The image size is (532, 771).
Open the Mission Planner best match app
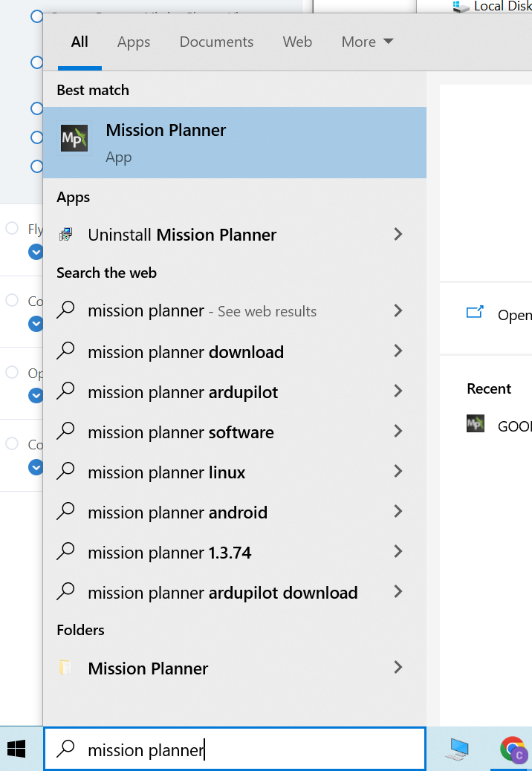(235, 143)
